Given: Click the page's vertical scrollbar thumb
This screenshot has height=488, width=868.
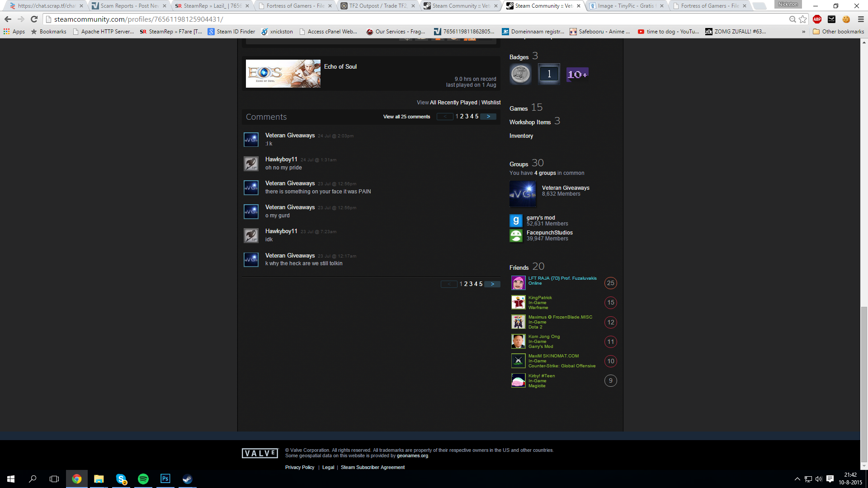Looking at the screenshot, I should tap(864, 384).
